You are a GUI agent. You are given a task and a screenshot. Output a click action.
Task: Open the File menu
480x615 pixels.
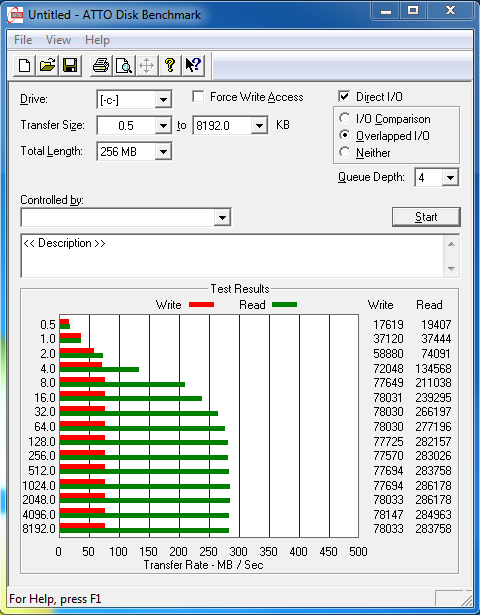click(x=23, y=40)
